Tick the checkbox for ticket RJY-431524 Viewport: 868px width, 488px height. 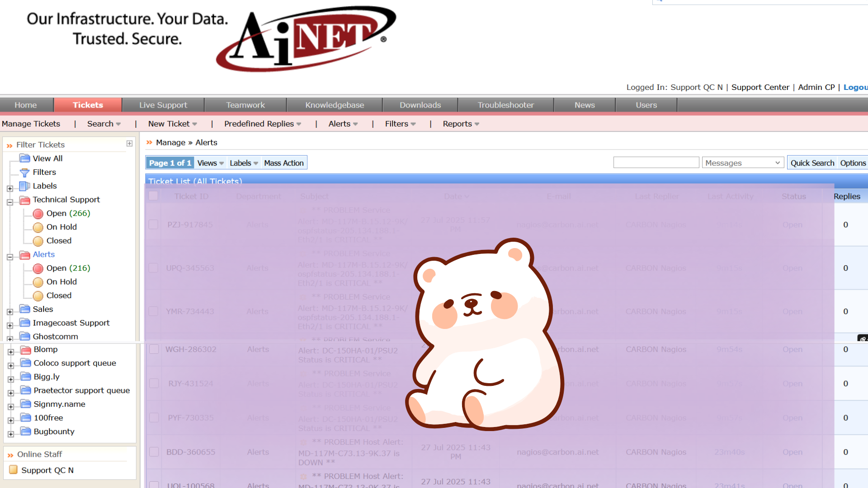pos(154,384)
